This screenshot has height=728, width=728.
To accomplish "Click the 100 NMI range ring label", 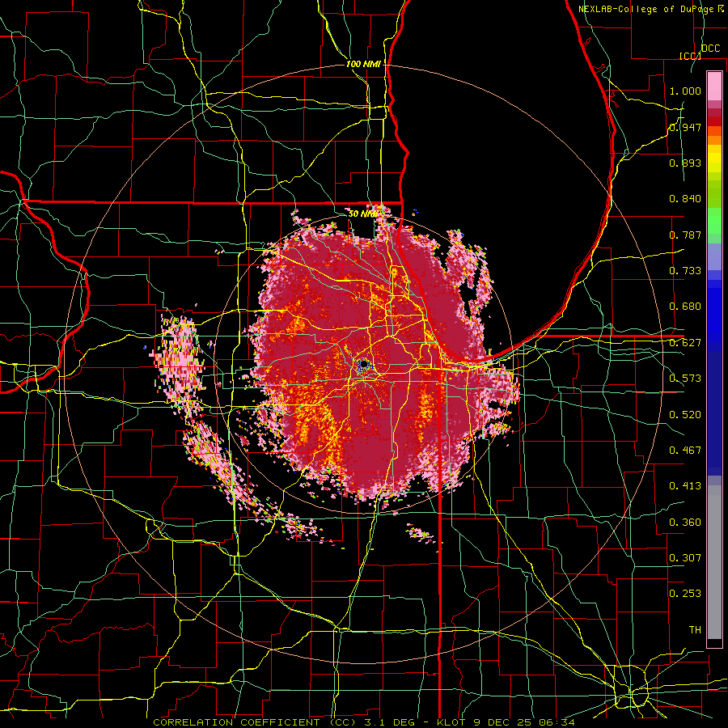I will [x=363, y=64].
